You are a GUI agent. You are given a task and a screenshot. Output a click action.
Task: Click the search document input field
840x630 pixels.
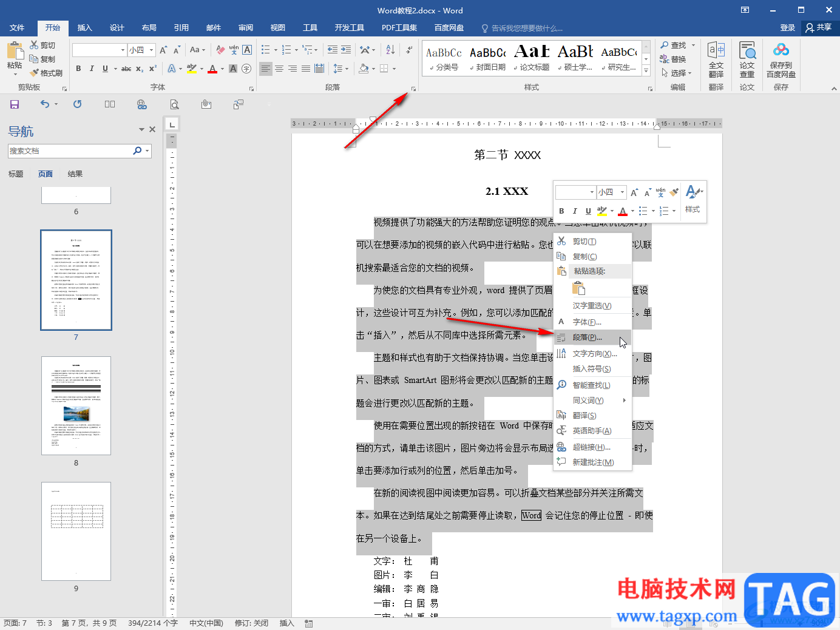click(70, 151)
